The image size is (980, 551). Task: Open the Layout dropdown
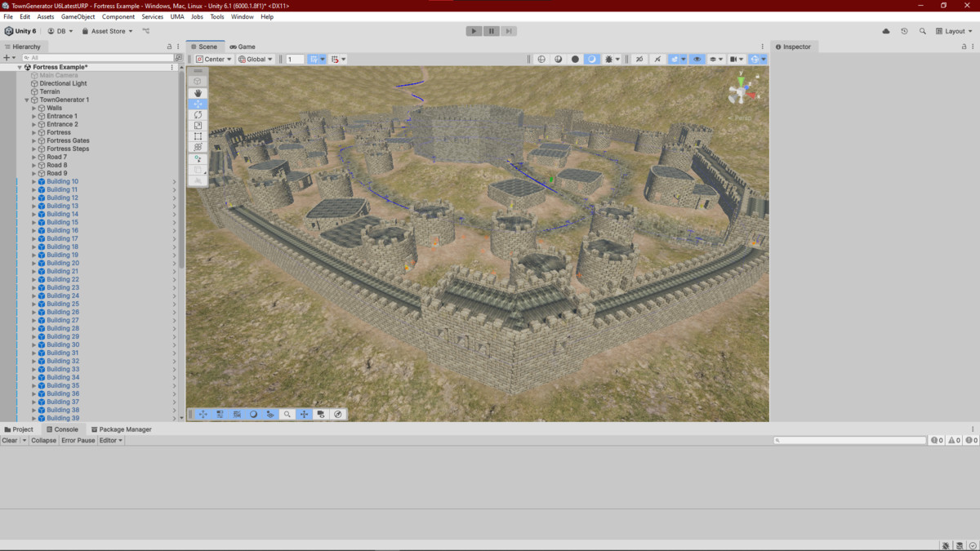pos(955,31)
